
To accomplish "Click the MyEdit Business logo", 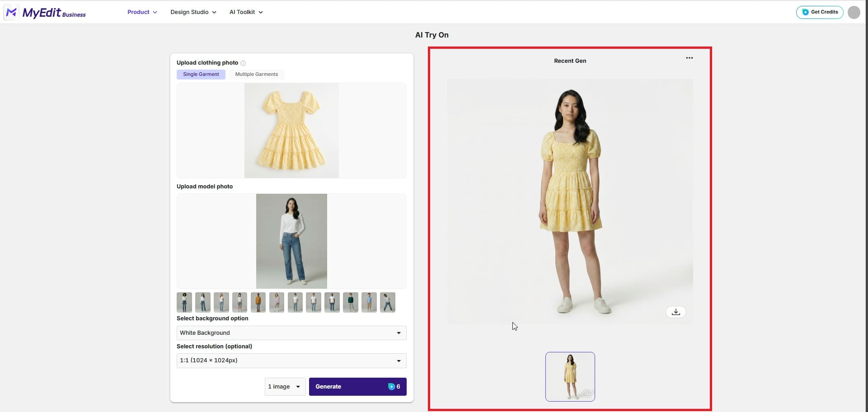I will pyautogui.click(x=44, y=12).
